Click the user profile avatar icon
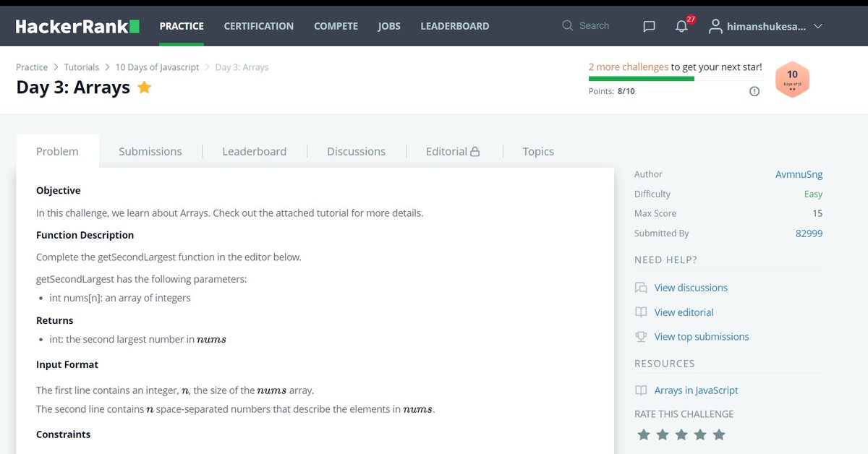868x454 pixels. (715, 27)
